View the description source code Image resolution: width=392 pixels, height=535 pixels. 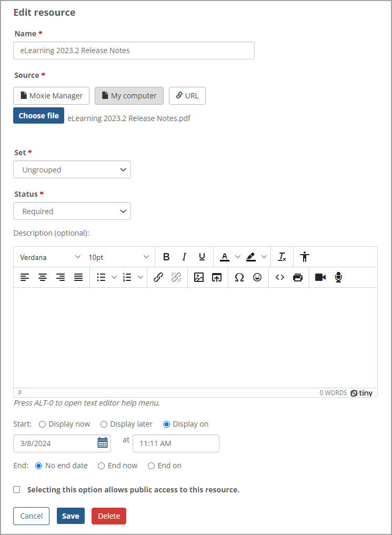pyautogui.click(x=279, y=277)
